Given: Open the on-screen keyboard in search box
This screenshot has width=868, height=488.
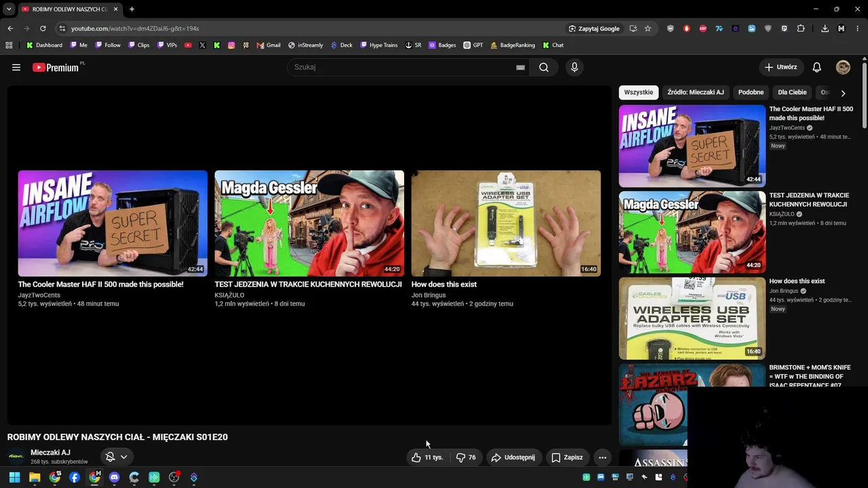Looking at the screenshot, I should [x=520, y=67].
